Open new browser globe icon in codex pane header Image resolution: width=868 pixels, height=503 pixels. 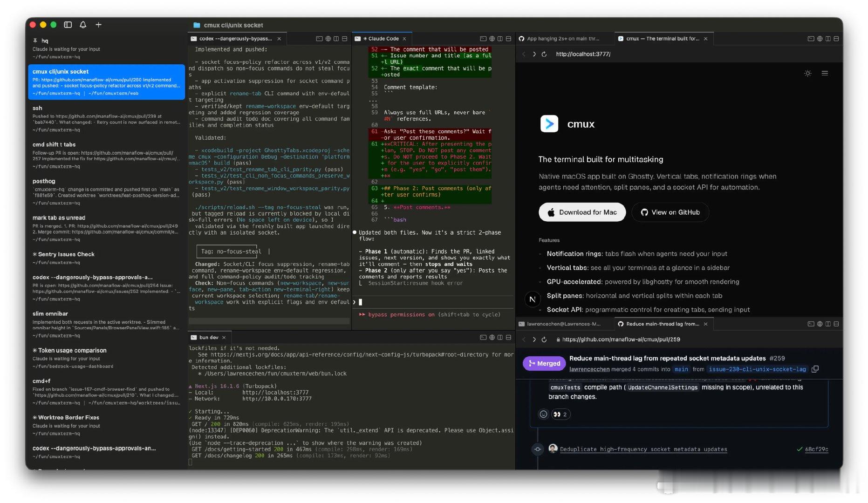point(328,39)
